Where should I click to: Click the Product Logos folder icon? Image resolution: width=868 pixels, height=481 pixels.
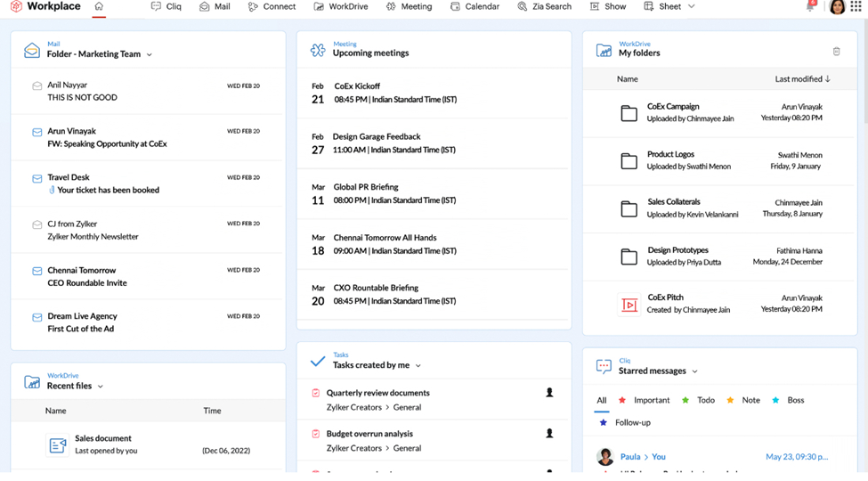[x=629, y=160]
